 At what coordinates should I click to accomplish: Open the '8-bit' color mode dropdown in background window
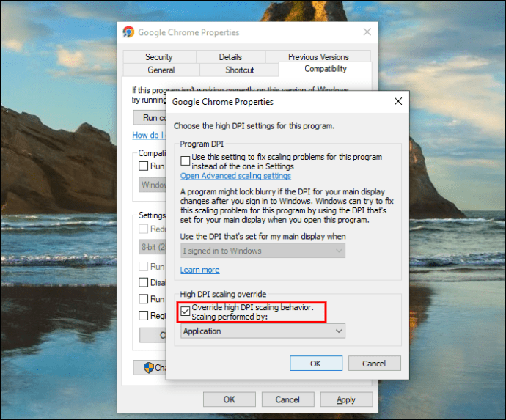point(153,247)
